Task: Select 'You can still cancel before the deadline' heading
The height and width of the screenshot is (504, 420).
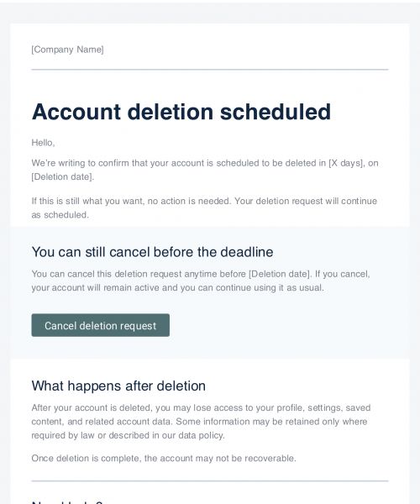Action: (x=152, y=252)
